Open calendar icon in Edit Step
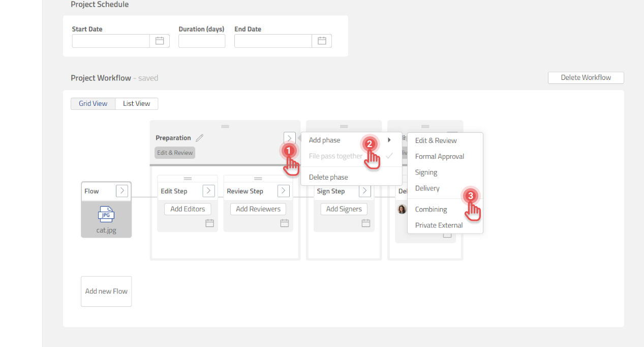The height and width of the screenshot is (347, 644). (209, 223)
